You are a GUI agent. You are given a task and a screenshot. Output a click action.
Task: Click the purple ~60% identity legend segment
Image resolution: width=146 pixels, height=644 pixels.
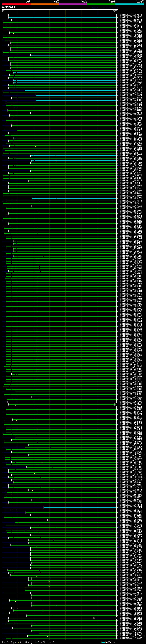(73, 4)
